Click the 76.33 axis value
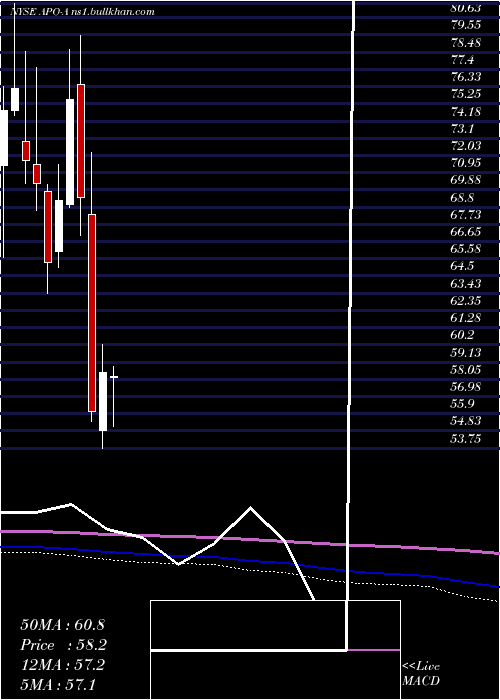The image size is (500, 700). [466, 77]
